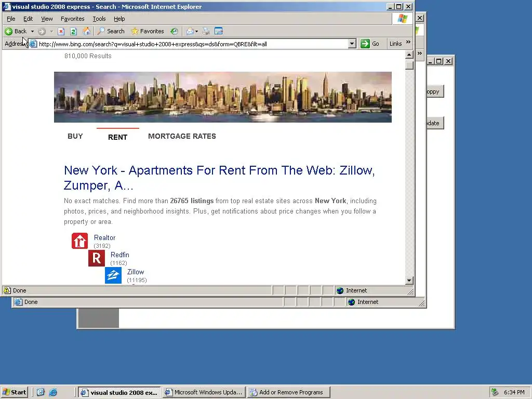Open the Favorites menu
Image resolution: width=532 pixels, height=399 pixels.
(73, 19)
